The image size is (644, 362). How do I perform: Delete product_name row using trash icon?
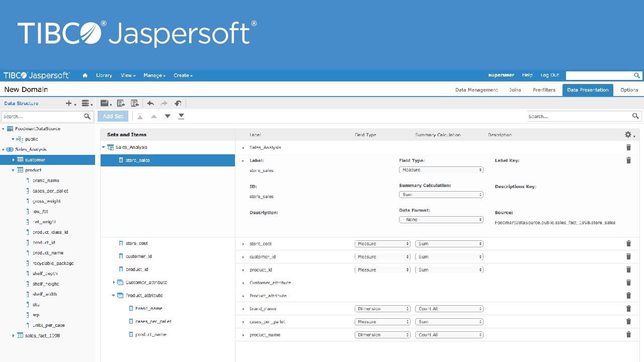(628, 334)
